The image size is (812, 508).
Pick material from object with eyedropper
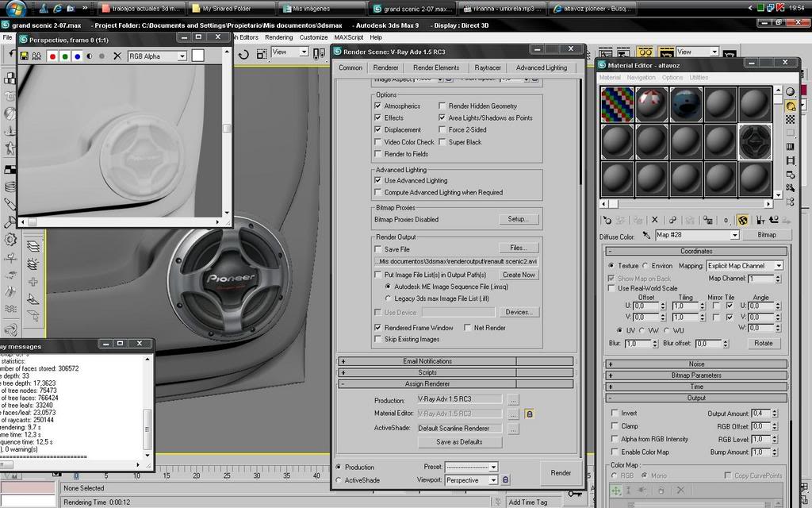click(x=646, y=235)
